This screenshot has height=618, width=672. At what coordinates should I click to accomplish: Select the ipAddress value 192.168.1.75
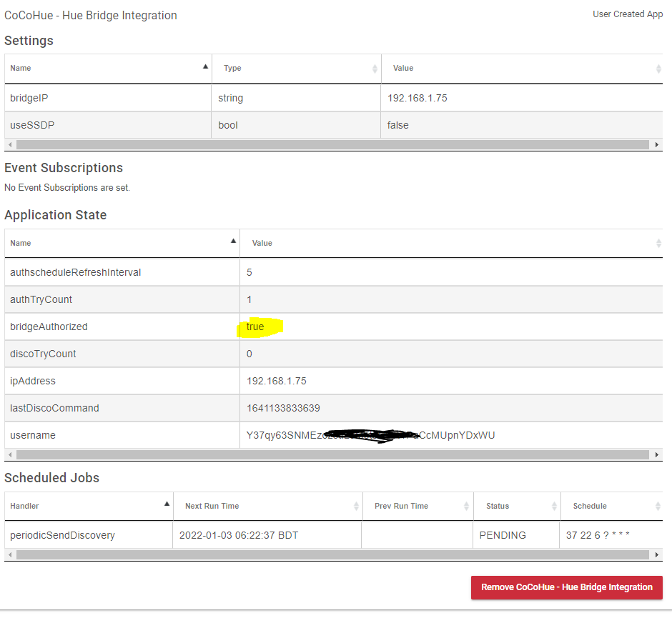click(x=277, y=382)
